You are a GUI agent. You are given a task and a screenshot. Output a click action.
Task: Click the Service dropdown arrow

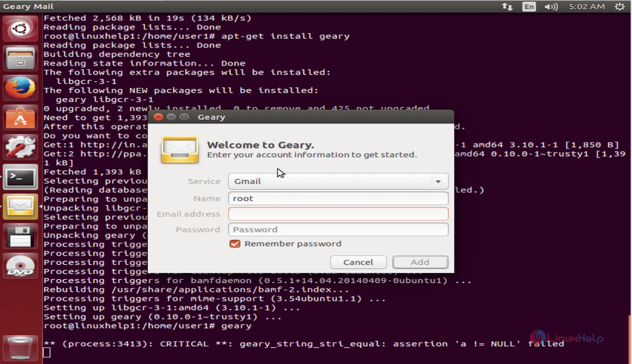[438, 182]
